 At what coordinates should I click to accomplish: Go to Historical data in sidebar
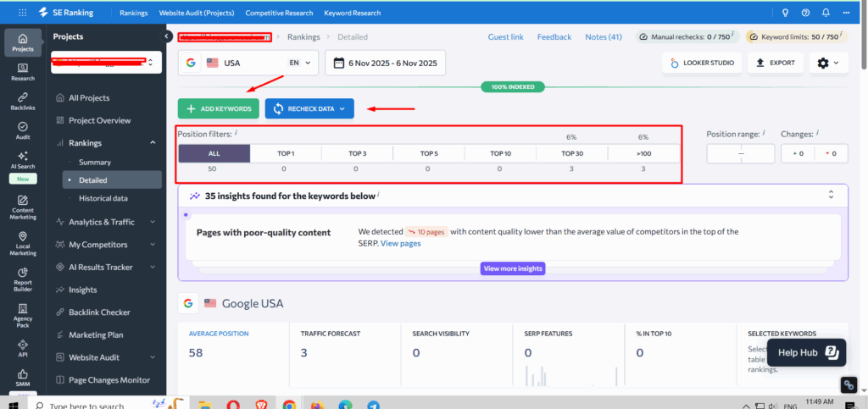tap(103, 198)
